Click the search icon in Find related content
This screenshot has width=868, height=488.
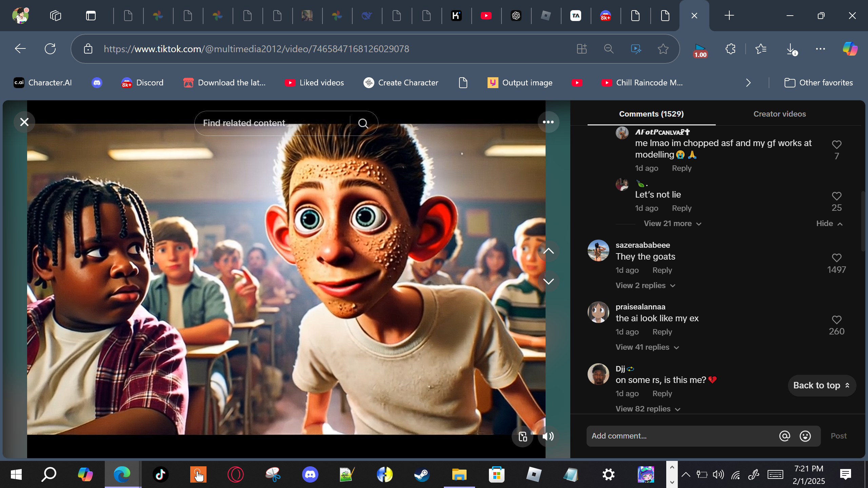click(363, 123)
